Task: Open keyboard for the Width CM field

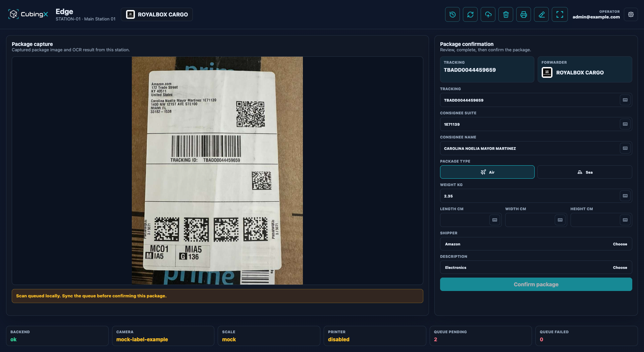Action: [x=560, y=220]
